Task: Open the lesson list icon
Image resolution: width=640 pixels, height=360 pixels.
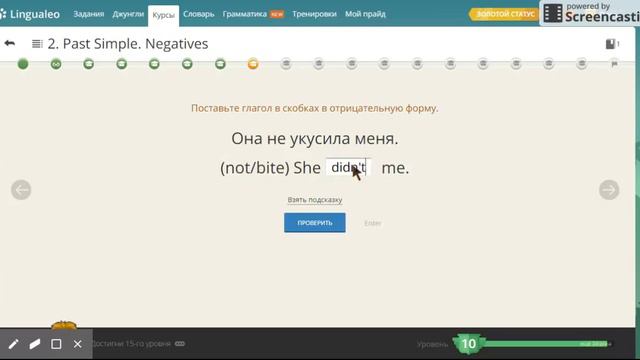Action: coord(37,43)
